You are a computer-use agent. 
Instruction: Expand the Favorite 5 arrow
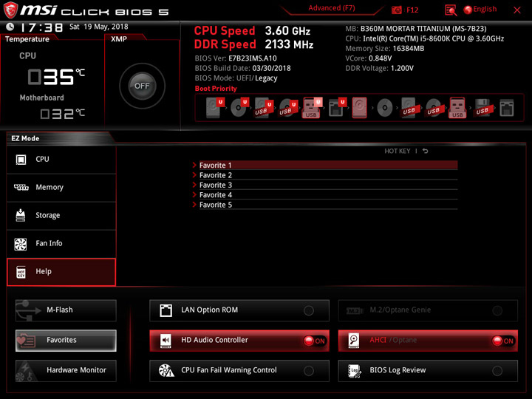coord(194,205)
